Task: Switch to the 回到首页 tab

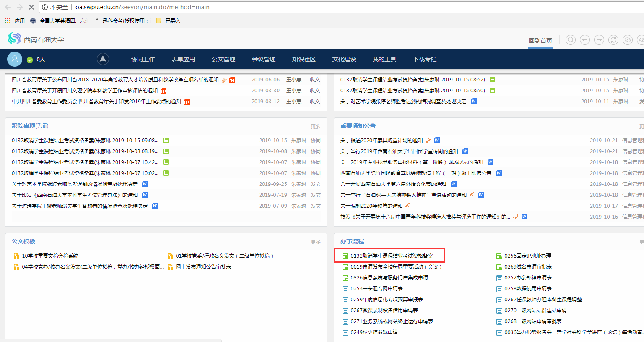Action: (540, 41)
